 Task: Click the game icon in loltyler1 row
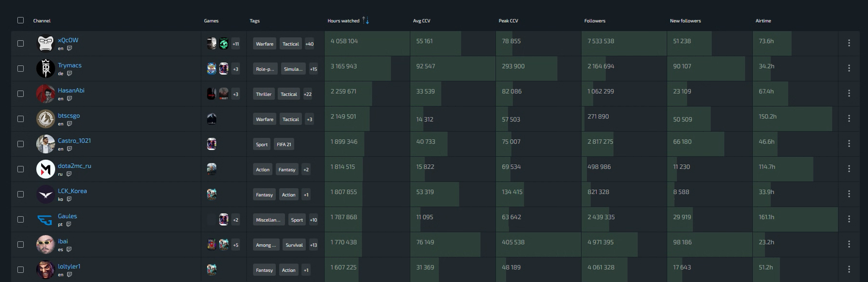coord(211,269)
